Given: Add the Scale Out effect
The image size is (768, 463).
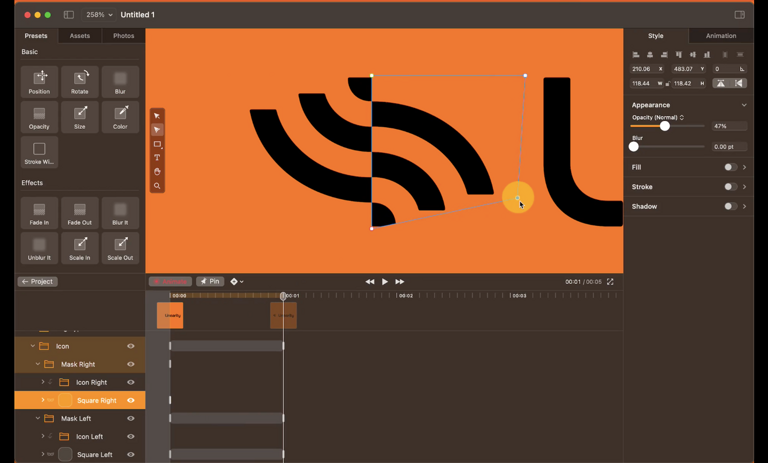Looking at the screenshot, I should (x=120, y=248).
